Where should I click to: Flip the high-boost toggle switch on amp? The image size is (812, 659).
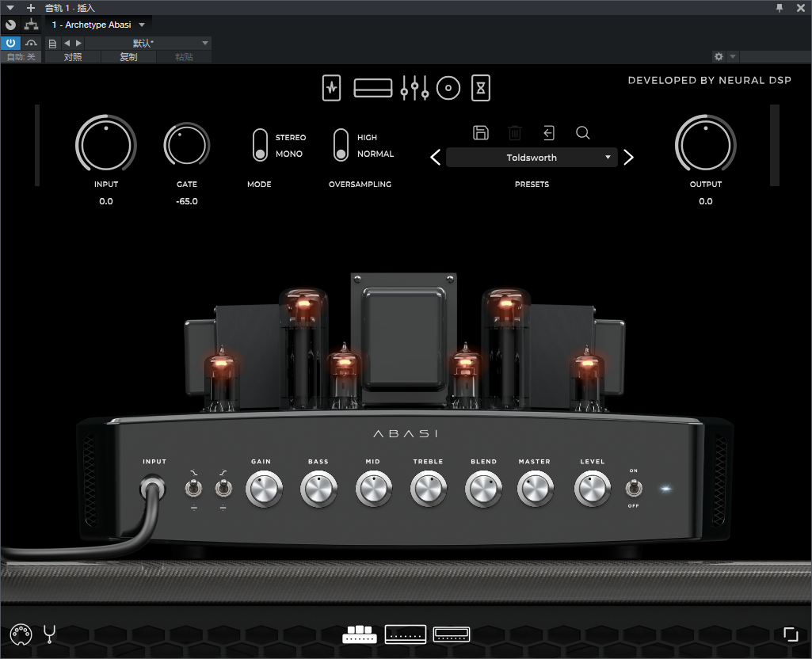(223, 488)
